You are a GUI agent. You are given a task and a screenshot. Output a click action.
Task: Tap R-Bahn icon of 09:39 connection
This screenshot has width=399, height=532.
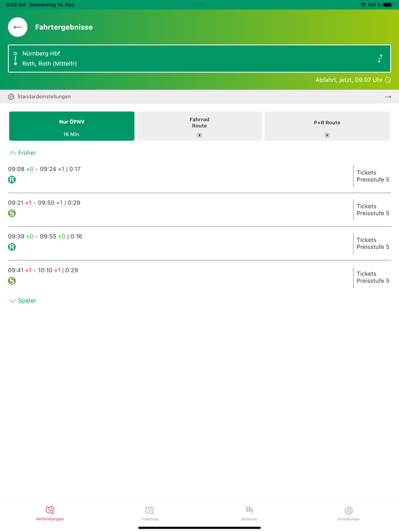12,247
